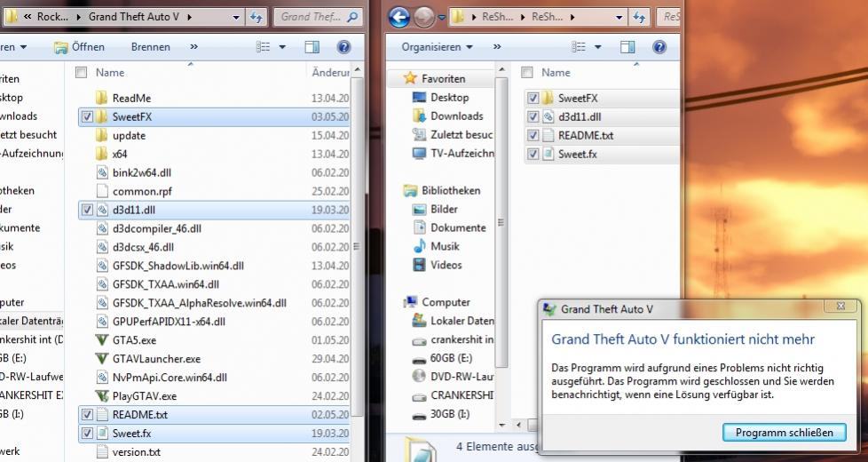Sort by Name column in right window
Screen dimensions: 868x462
pyautogui.click(x=556, y=73)
